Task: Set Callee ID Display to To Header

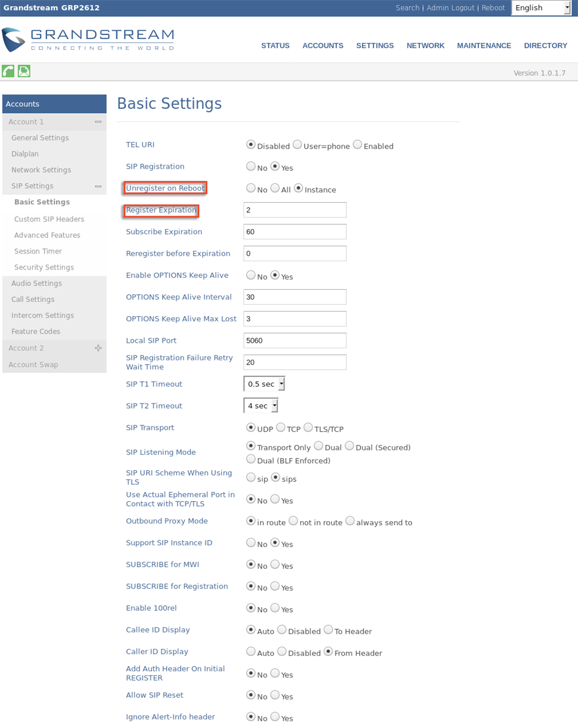Action: pos(328,630)
